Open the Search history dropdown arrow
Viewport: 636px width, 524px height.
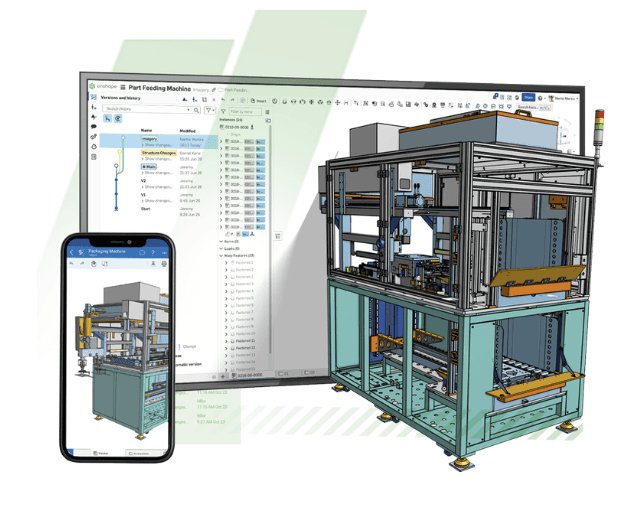188,110
